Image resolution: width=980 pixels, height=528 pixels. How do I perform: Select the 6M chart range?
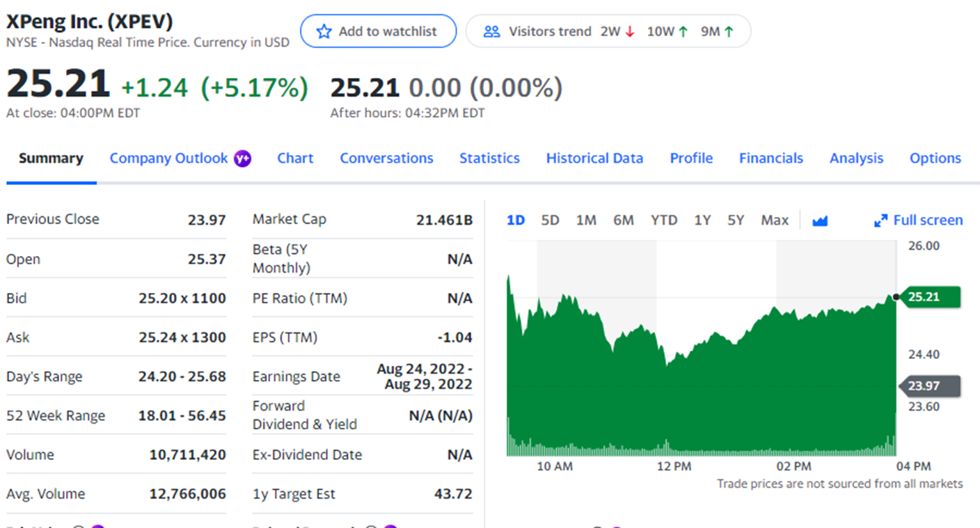tap(624, 221)
